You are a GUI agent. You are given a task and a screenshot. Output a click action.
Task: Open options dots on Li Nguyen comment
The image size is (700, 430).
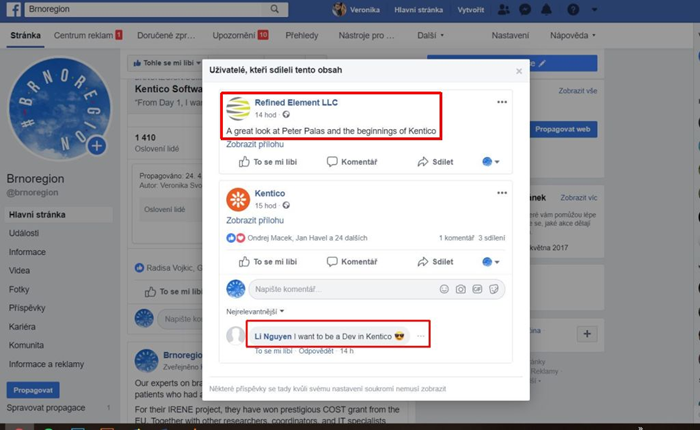click(x=421, y=336)
